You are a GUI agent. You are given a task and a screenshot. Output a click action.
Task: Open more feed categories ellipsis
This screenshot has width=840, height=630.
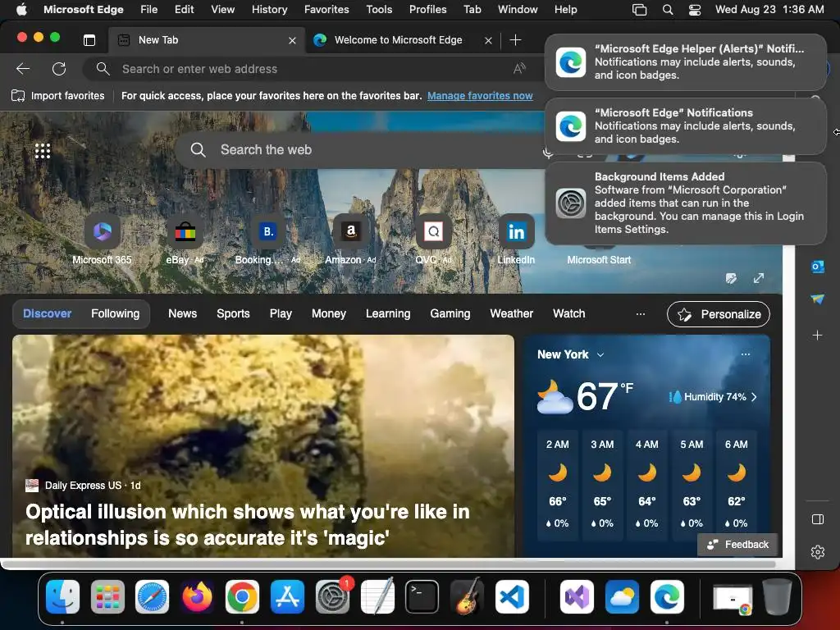tap(640, 314)
